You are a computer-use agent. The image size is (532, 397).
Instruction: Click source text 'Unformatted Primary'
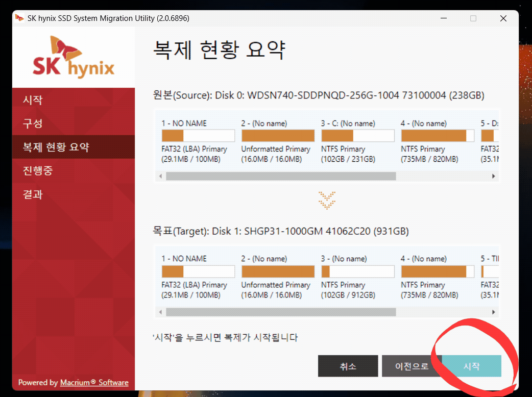(276, 149)
